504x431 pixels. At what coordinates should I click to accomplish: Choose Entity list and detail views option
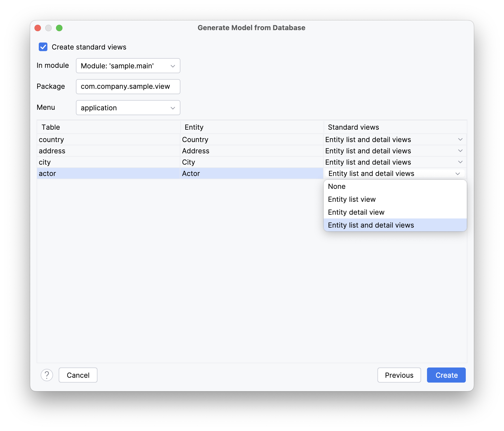pos(371,225)
